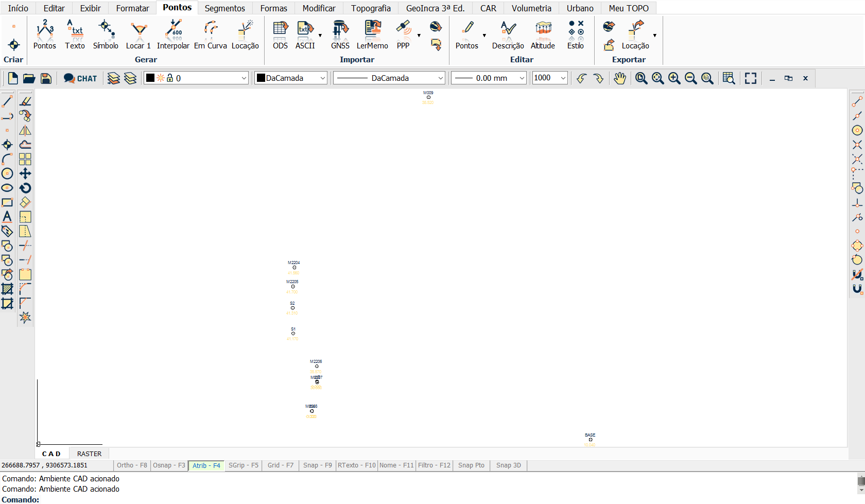Click the Locar 1 button

[x=139, y=34]
